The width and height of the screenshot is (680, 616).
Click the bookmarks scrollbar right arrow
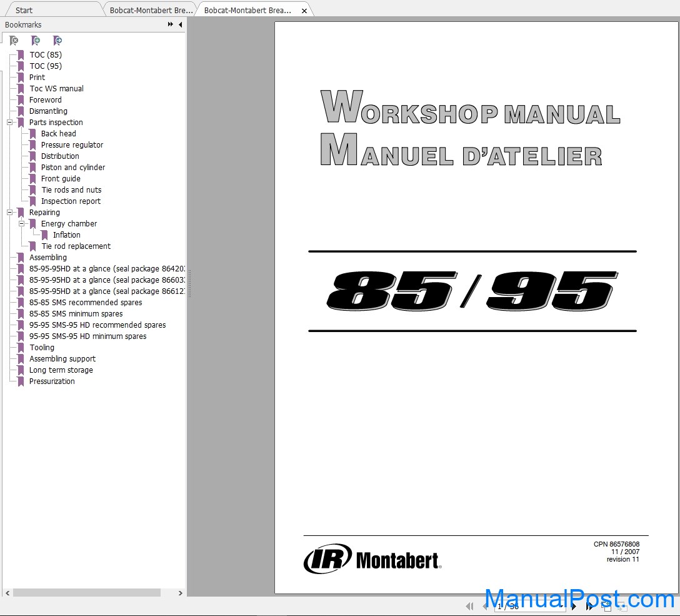tap(181, 593)
